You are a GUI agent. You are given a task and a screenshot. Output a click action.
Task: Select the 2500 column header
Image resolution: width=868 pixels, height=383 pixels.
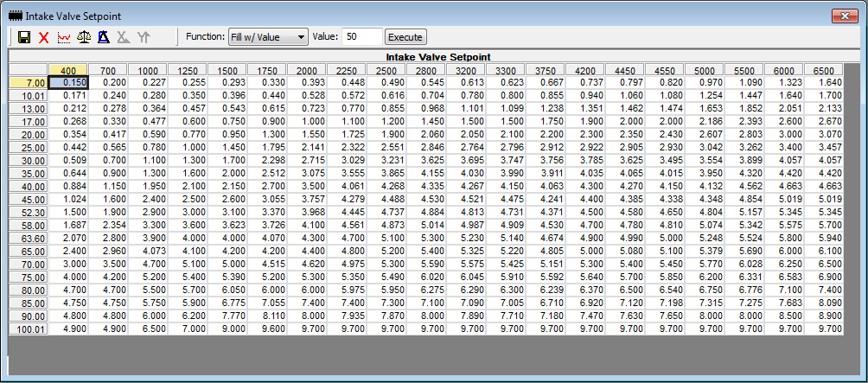point(386,70)
